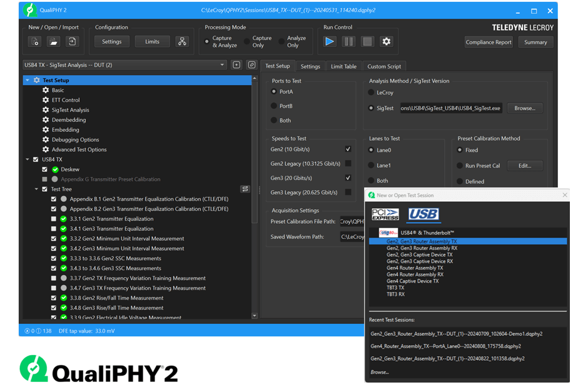Click the PCI Express logo in session dialog

(385, 214)
